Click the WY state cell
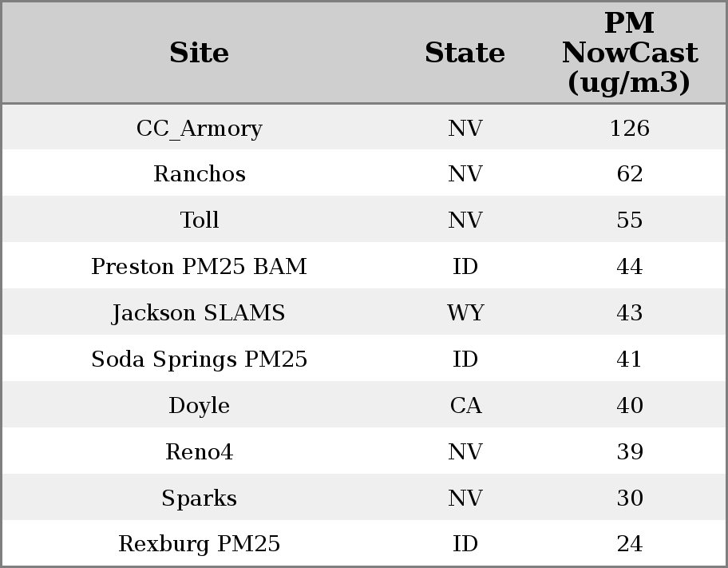The width and height of the screenshot is (728, 568). (465, 312)
